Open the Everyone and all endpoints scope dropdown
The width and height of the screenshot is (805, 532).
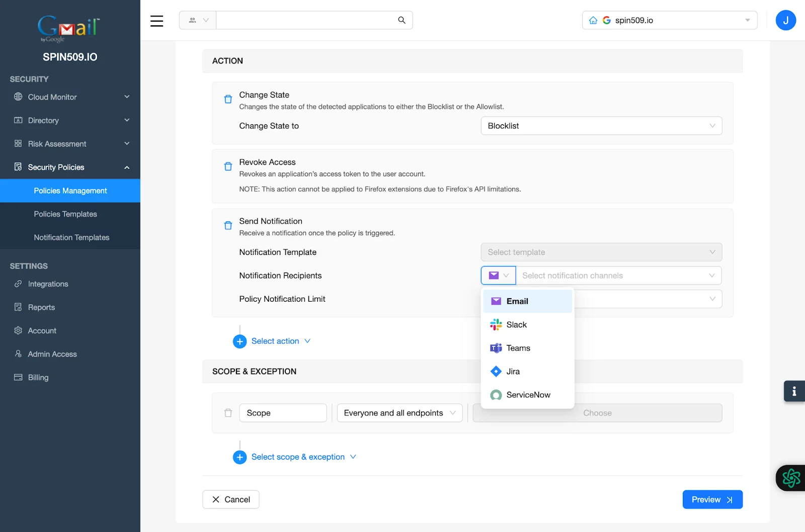coord(399,413)
